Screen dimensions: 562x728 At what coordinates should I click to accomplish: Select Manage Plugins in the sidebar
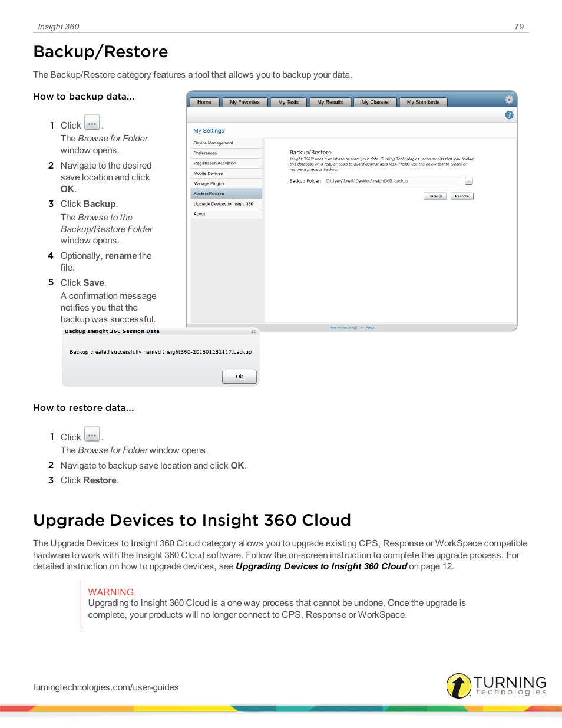click(x=226, y=183)
